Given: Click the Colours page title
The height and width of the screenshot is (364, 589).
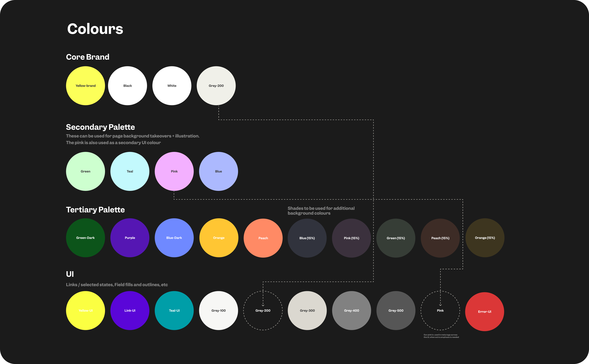Looking at the screenshot, I should click(95, 29).
